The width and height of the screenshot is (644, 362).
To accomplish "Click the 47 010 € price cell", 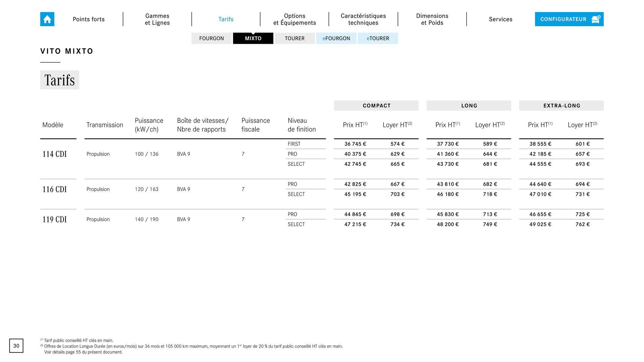I will point(540,194).
